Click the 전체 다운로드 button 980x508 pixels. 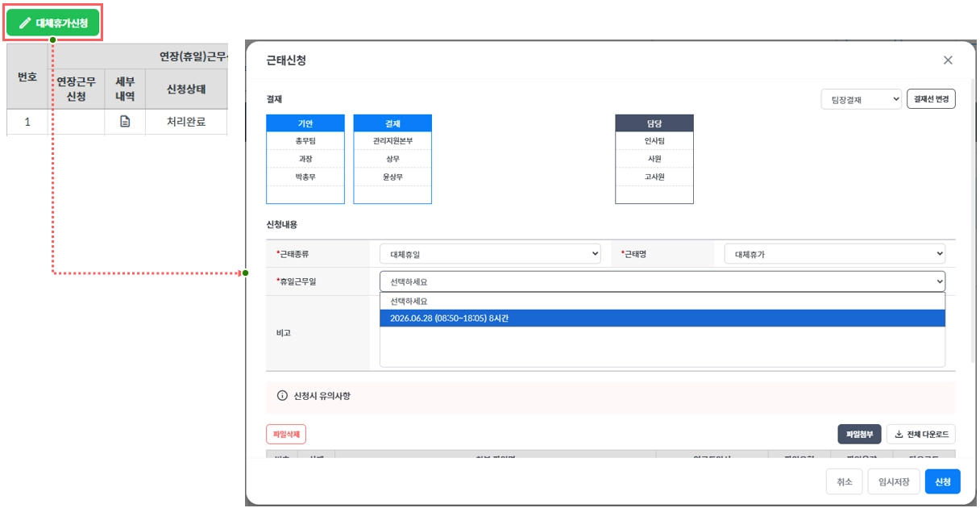point(921,435)
